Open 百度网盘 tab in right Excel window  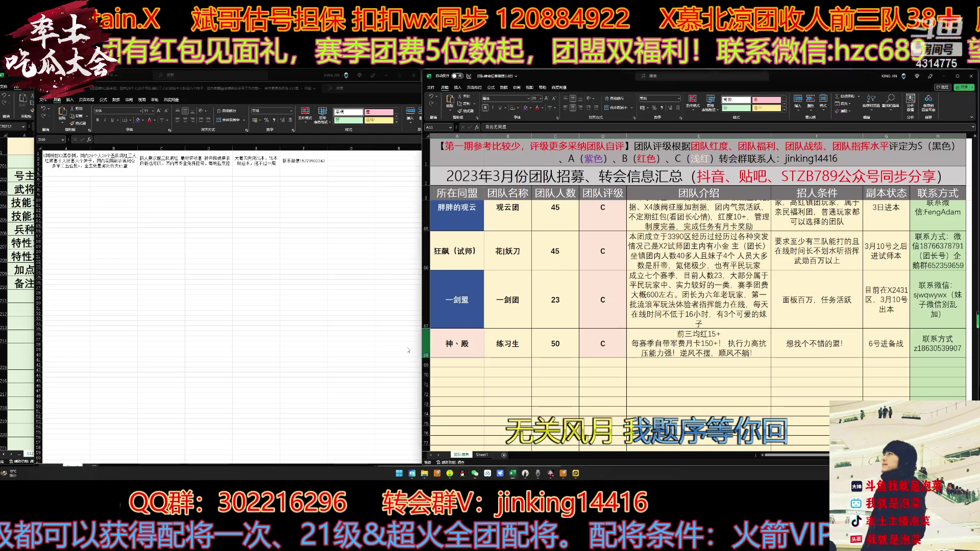pos(559,87)
